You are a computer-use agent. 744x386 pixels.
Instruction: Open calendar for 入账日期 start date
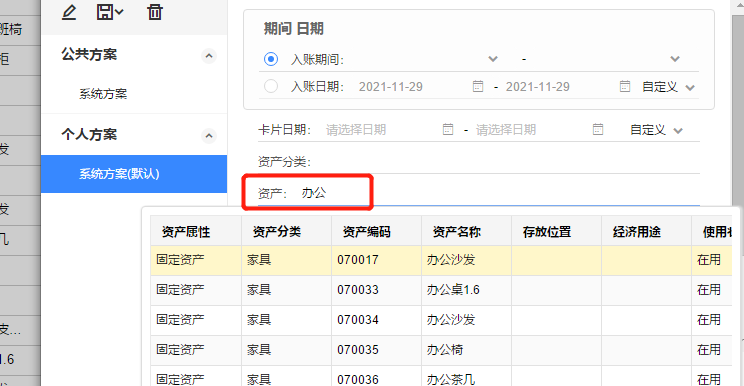tap(478, 86)
